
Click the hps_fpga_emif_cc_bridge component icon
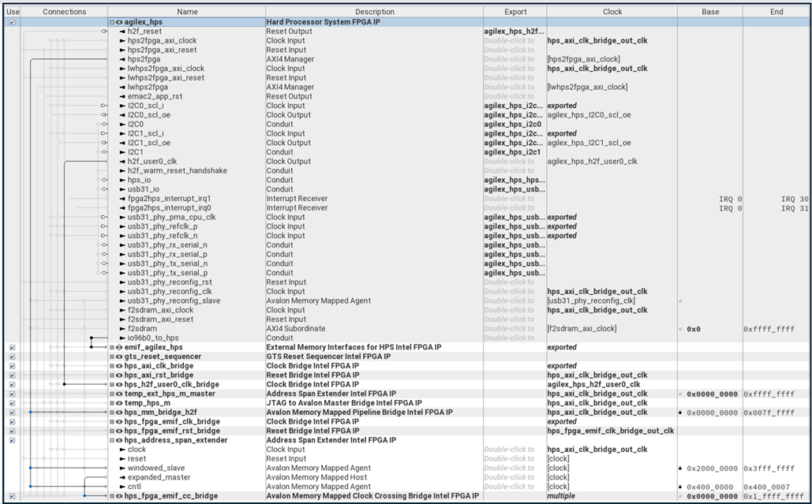[x=119, y=496]
